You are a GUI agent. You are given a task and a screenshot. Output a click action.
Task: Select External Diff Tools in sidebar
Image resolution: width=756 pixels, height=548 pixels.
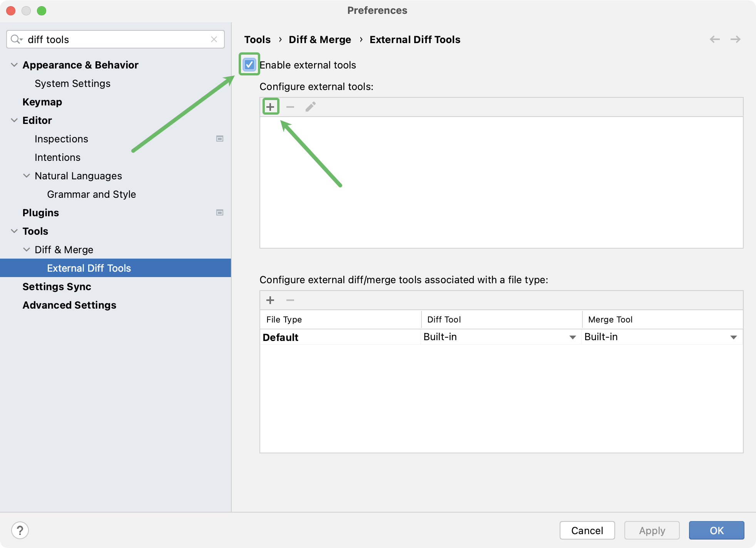click(x=90, y=267)
